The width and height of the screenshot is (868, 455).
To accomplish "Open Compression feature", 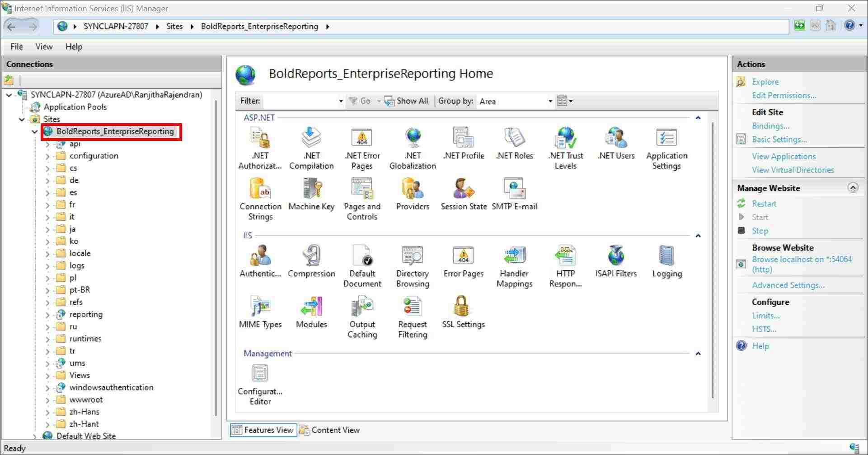I will coord(311,261).
